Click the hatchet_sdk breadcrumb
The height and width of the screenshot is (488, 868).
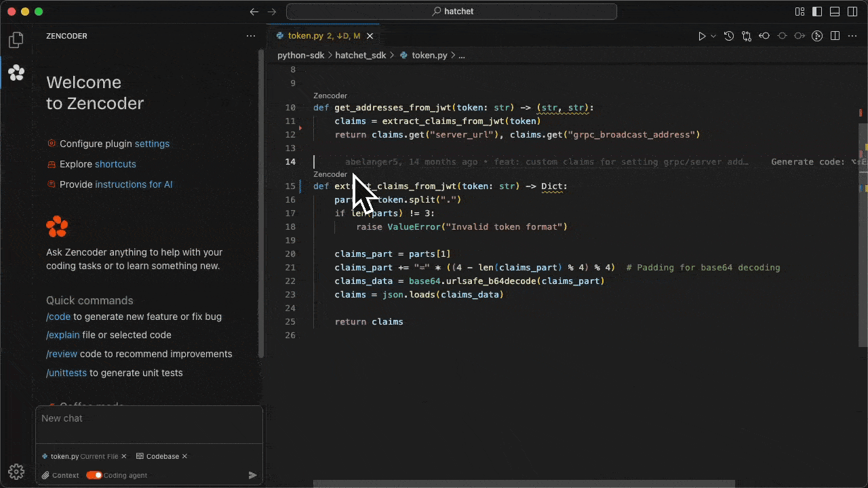pos(361,56)
